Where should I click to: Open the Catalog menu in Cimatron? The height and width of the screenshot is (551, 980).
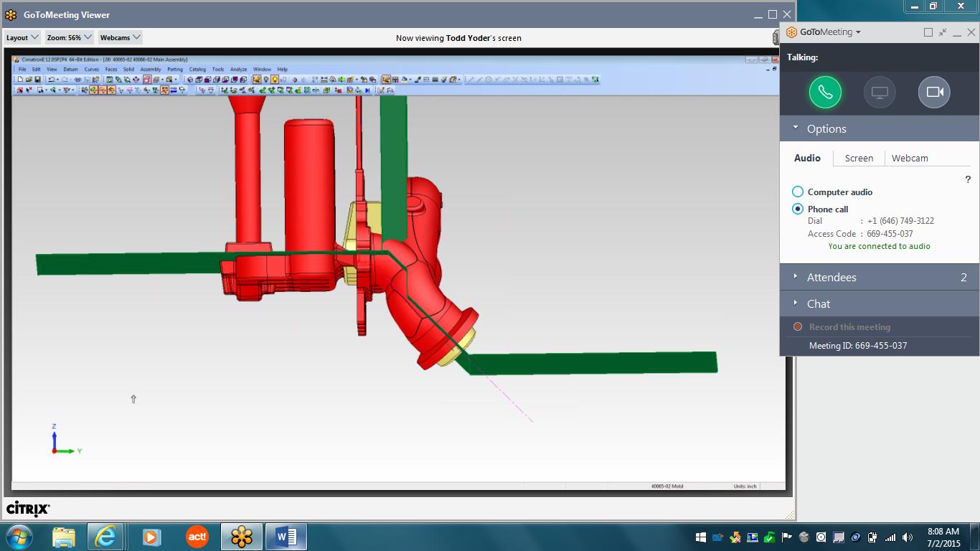click(x=197, y=69)
